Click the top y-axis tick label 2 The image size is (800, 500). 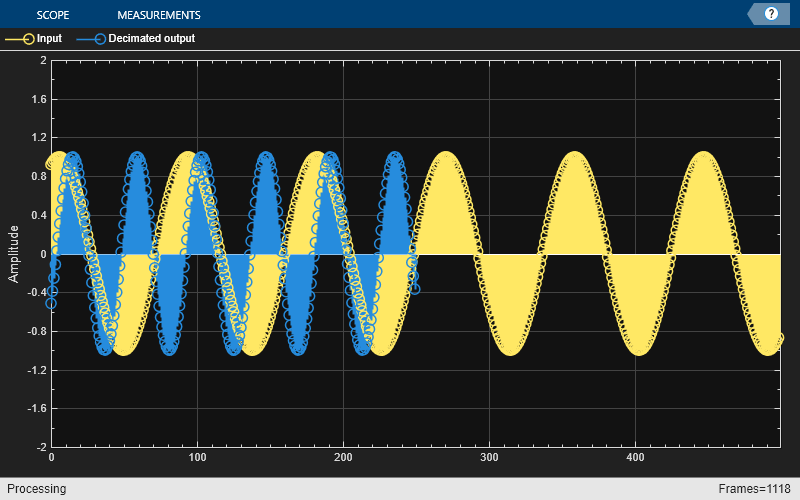(42, 61)
